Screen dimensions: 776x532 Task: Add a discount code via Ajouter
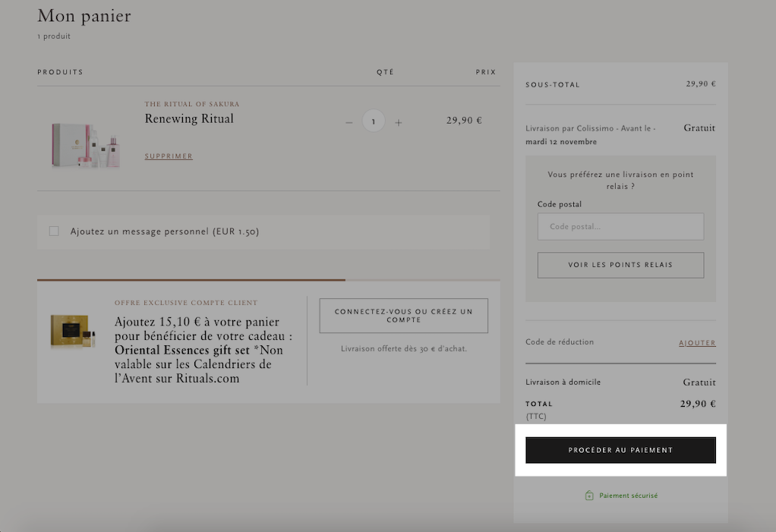(697, 342)
